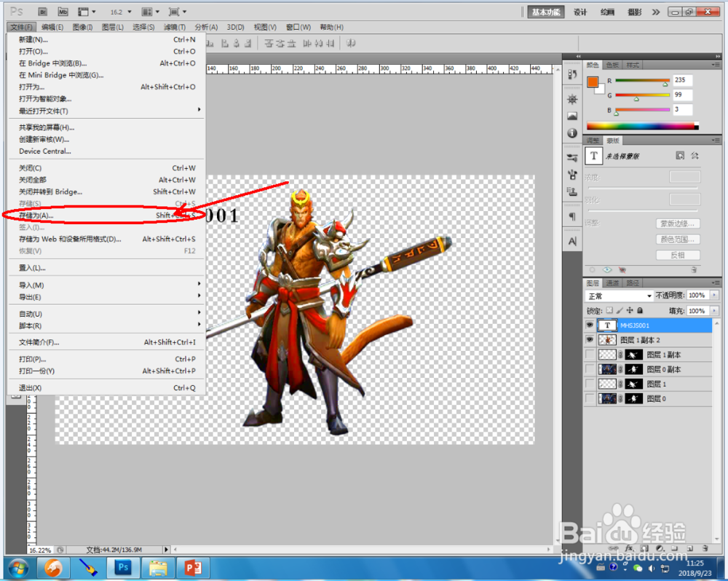Hide the MHSJS001 text layer
Screen dimensions: 728x581
pos(590,325)
